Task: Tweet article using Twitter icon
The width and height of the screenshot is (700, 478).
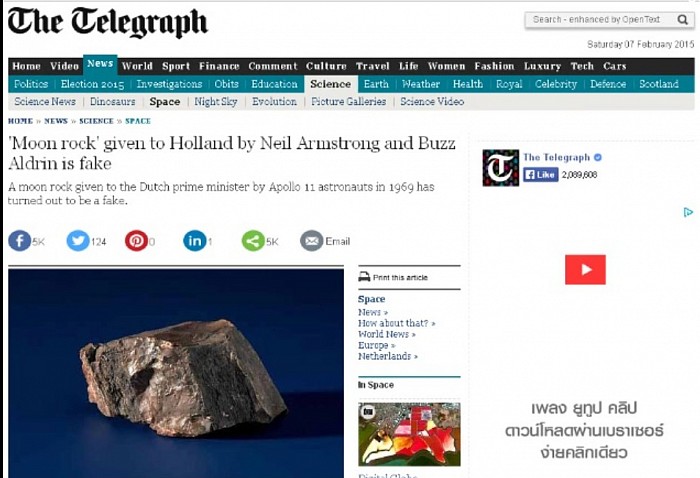Action: [x=78, y=241]
